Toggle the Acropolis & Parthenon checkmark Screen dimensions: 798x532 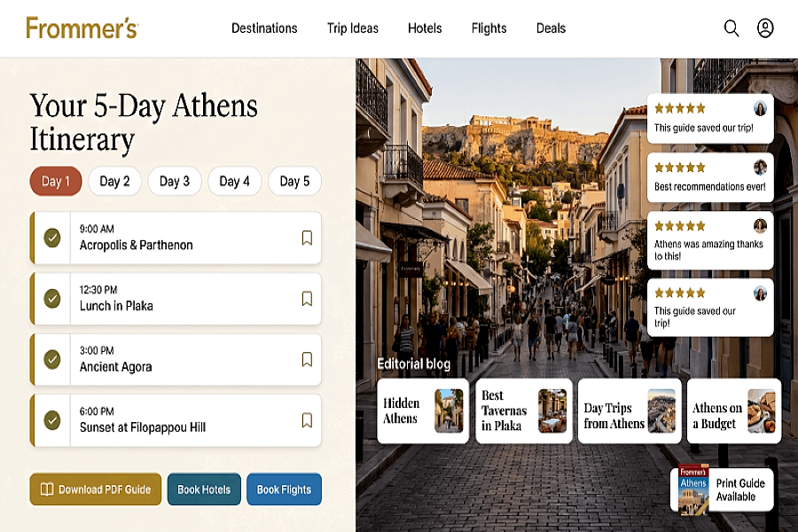52,238
